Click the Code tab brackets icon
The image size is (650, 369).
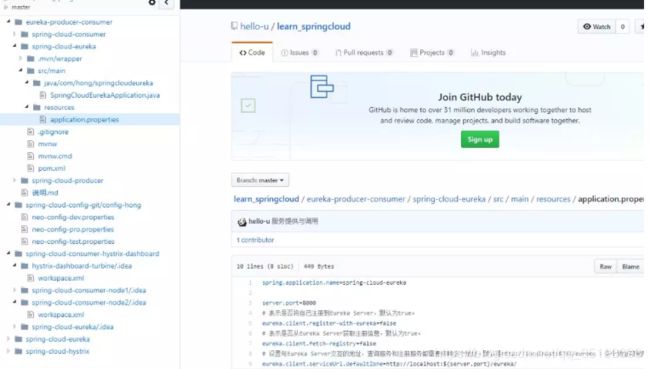[x=243, y=53]
